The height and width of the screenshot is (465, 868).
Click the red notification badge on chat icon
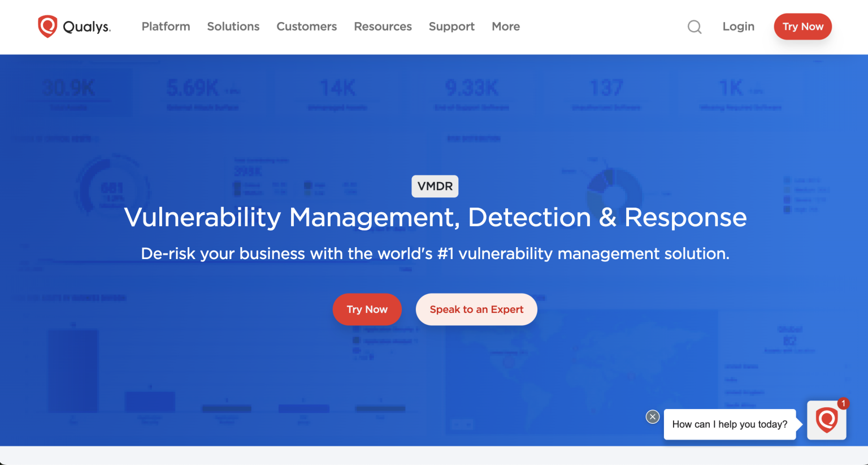coord(843,404)
